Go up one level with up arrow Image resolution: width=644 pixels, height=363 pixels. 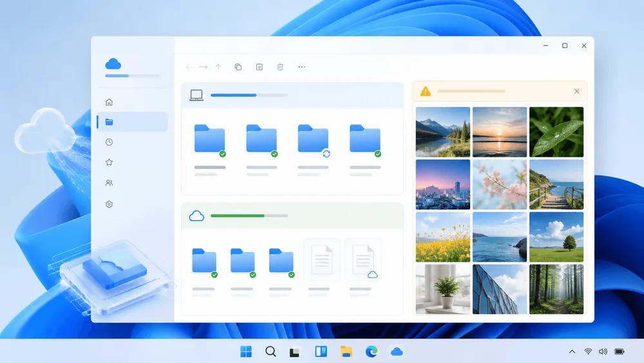tap(218, 67)
